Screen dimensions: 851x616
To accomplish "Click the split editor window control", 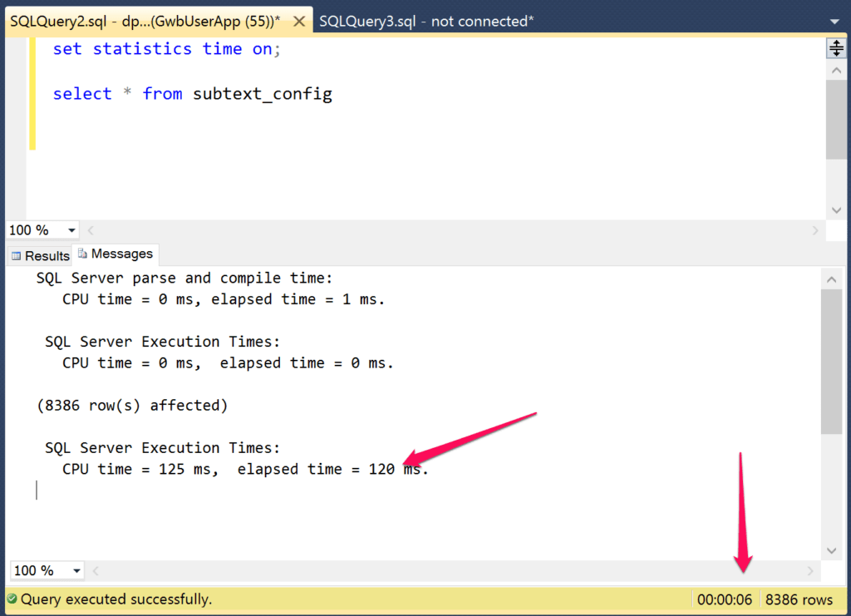I will [x=836, y=47].
